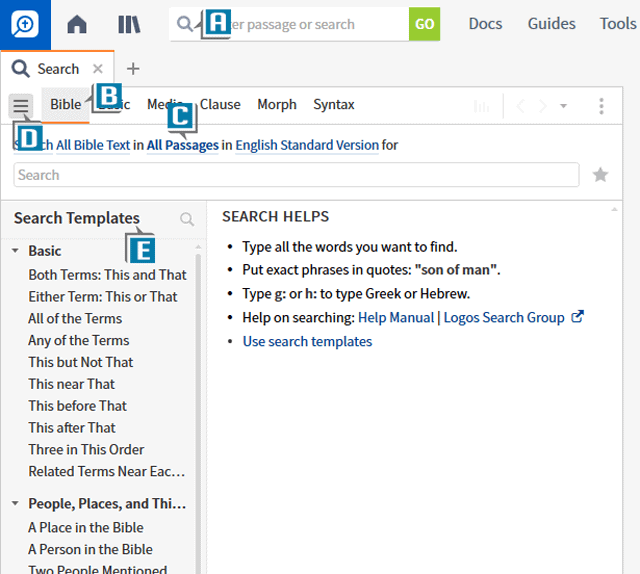Open the Library books icon

tap(129, 24)
